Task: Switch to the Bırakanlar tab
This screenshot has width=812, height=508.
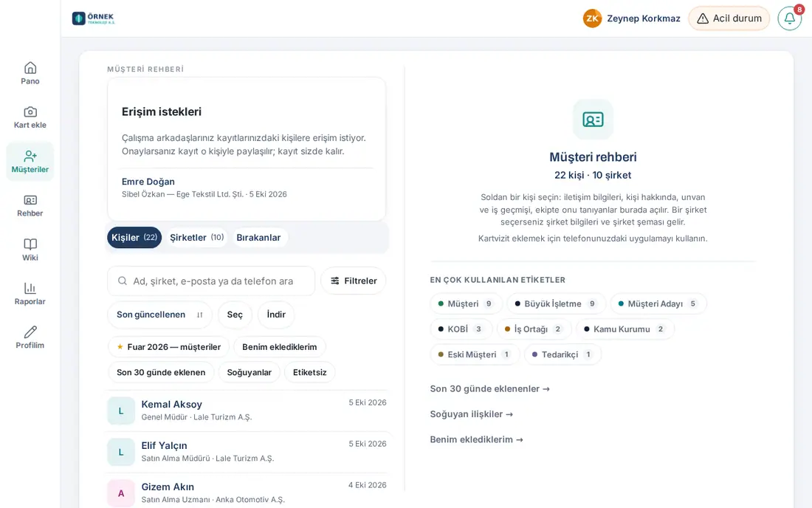Action: [258, 238]
